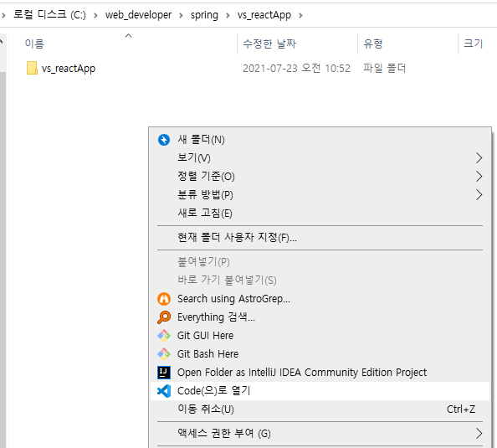The width and height of the screenshot is (497, 448).
Task: Open the 보기(V) menu entry
Action: tap(320, 158)
